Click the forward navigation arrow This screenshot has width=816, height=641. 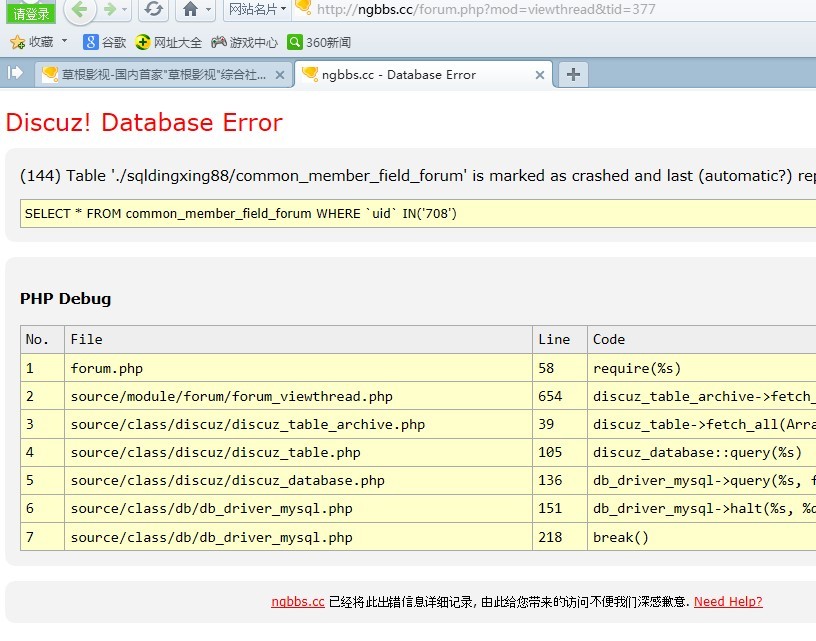tap(111, 10)
